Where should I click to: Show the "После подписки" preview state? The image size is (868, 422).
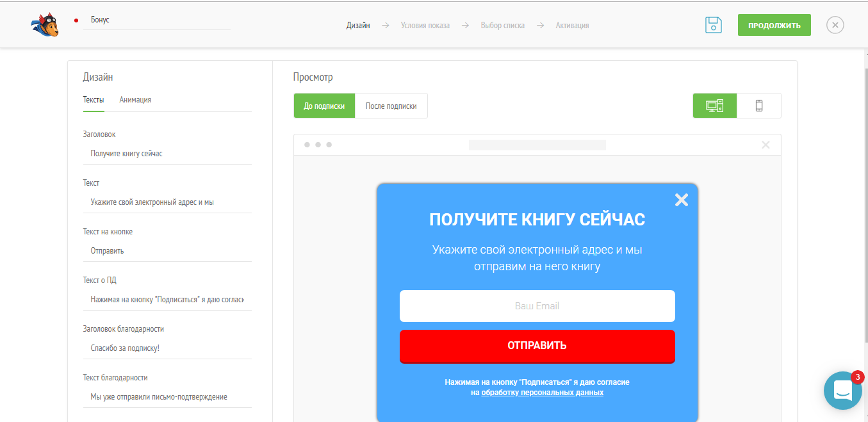(x=391, y=106)
